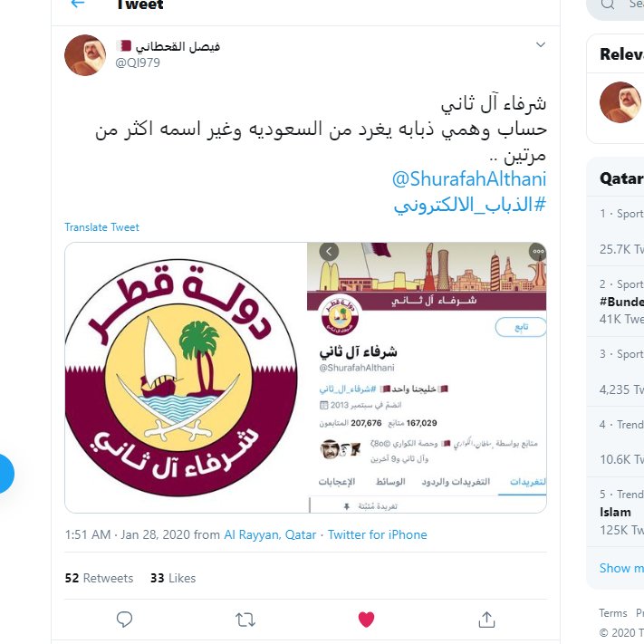Viewport: 644px width, 644px height.
Task: Go back using the arrow next to Tweet
Action: pyautogui.click(x=77, y=4)
